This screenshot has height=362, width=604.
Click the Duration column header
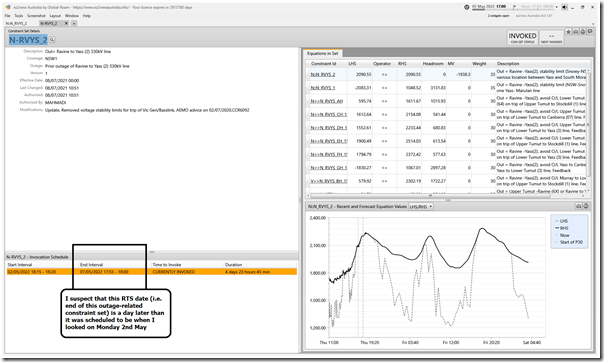(x=233, y=265)
